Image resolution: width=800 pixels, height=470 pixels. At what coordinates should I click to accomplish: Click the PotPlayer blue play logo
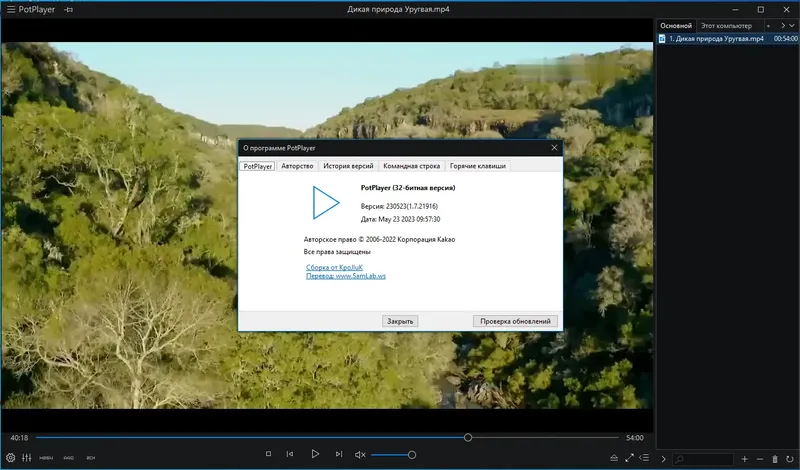coord(326,203)
